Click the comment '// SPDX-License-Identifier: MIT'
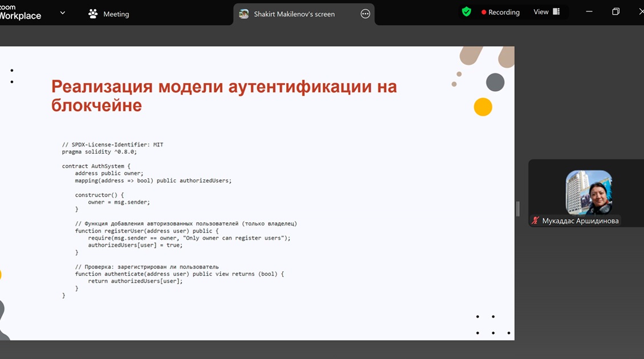644x359 pixels. tap(112, 145)
